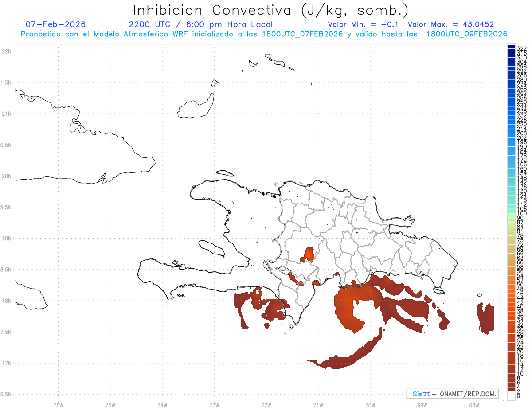532x411 pixels.
Task: Click the title 'Inhibicion Convectiva (J/kg, somb.)'
Action: click(x=271, y=11)
